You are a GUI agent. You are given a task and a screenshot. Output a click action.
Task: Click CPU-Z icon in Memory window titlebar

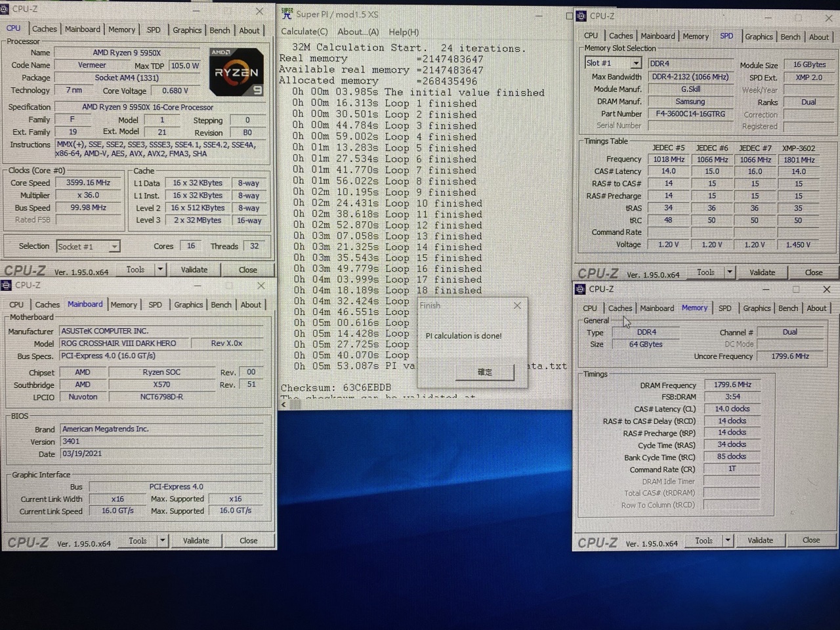[580, 289]
